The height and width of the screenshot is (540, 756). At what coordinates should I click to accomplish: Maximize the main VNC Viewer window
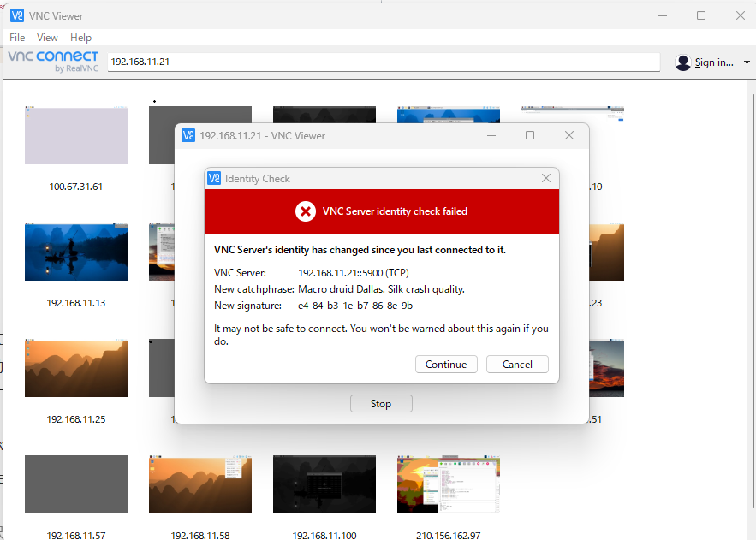click(701, 15)
